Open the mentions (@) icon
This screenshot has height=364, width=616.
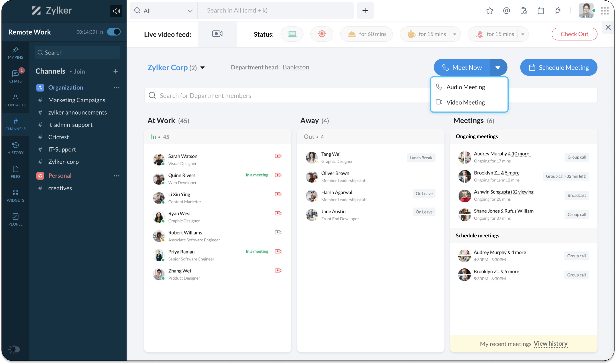[x=506, y=11]
